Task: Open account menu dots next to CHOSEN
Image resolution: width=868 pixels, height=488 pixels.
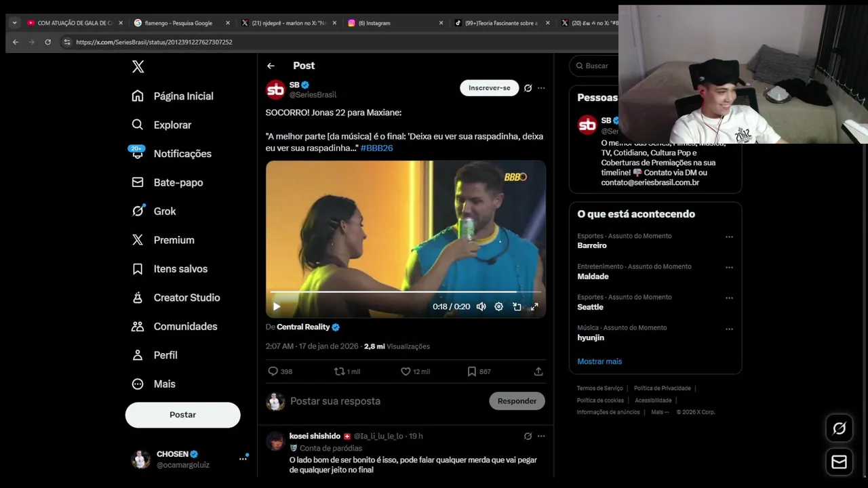Action: click(243, 459)
